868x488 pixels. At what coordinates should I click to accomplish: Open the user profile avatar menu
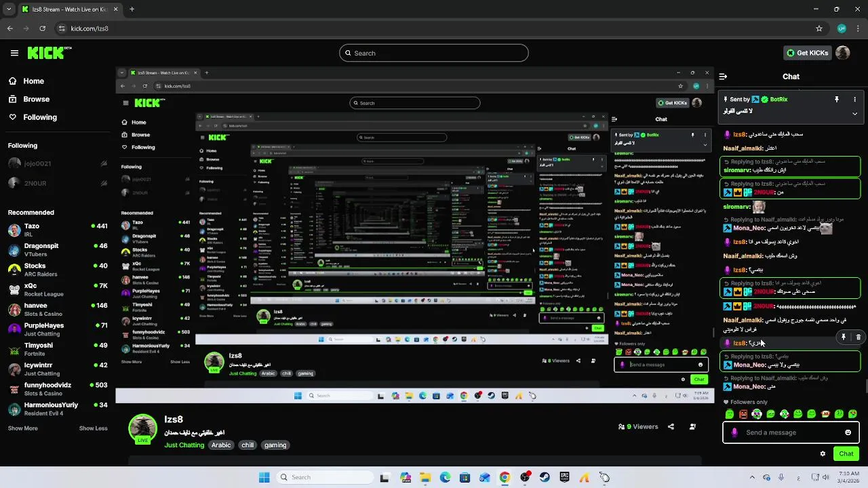coord(843,53)
